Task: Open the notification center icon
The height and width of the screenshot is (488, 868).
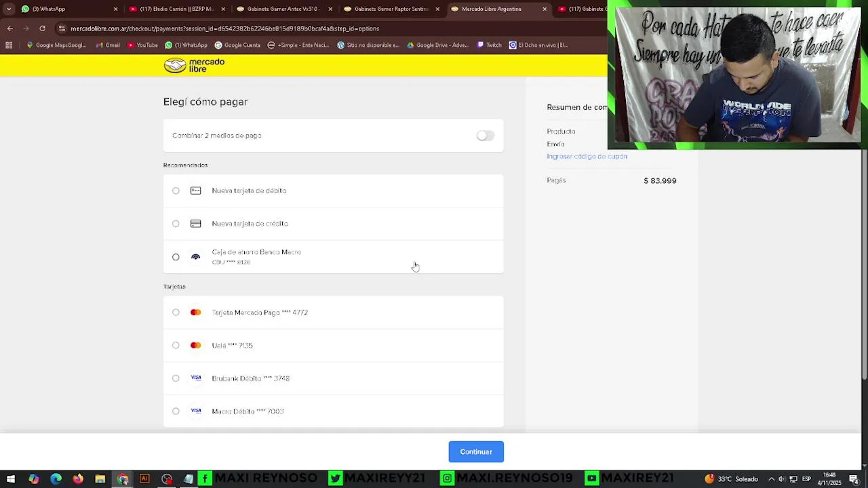Action: [x=854, y=479]
